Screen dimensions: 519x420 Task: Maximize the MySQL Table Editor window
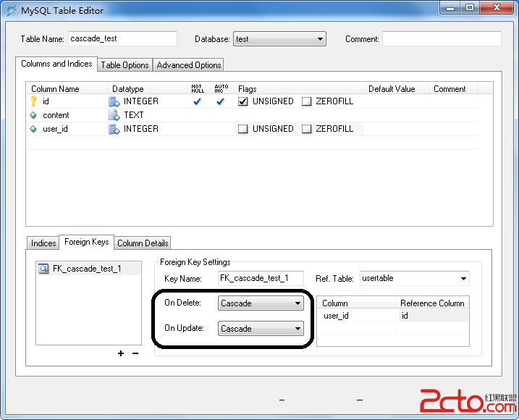[469, 8]
